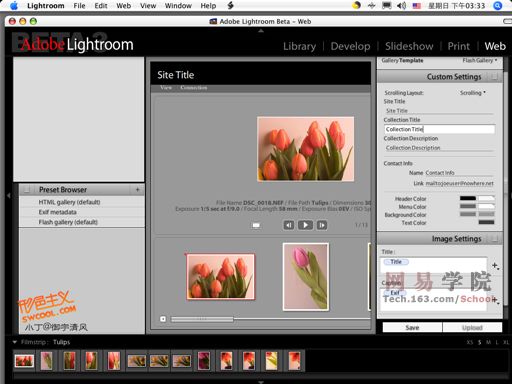The width and height of the screenshot is (512, 384).
Task: Collapse the Filmstrip disclosure triangle
Action: coord(15,342)
